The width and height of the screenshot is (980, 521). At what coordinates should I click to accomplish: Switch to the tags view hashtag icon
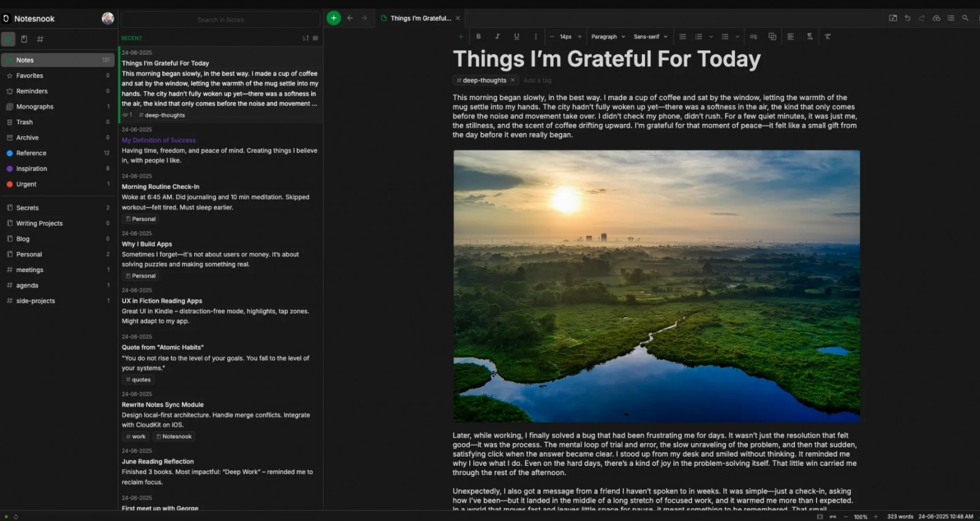pyautogui.click(x=40, y=39)
